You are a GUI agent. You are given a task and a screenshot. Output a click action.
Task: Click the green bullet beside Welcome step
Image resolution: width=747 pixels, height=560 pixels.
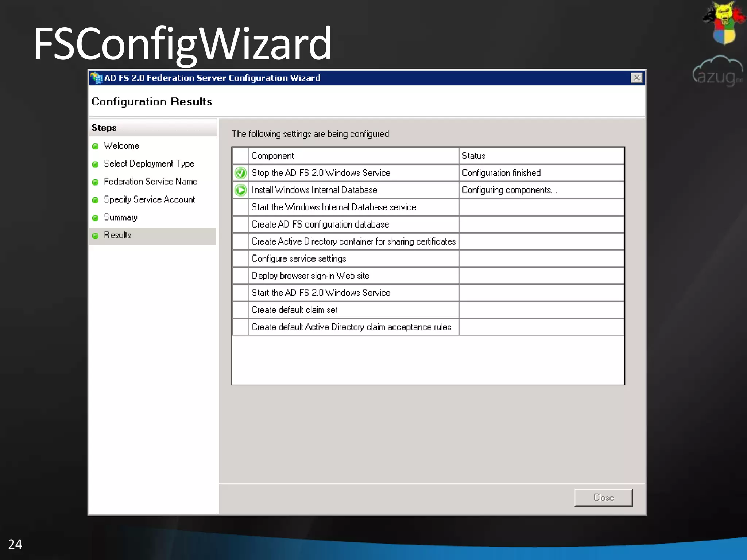[96, 146]
